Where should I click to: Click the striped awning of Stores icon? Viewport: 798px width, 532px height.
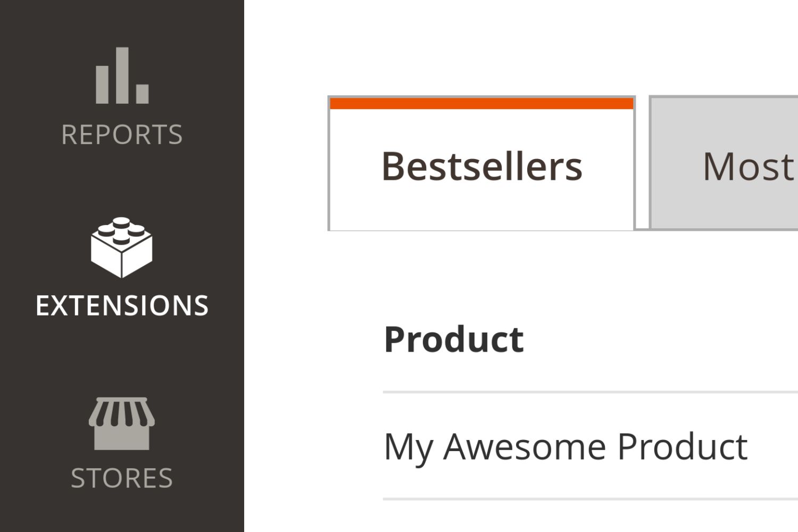tap(122, 412)
